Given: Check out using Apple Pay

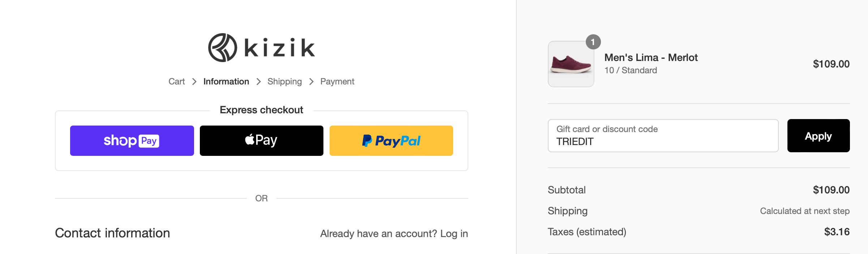Looking at the screenshot, I should (x=261, y=141).
